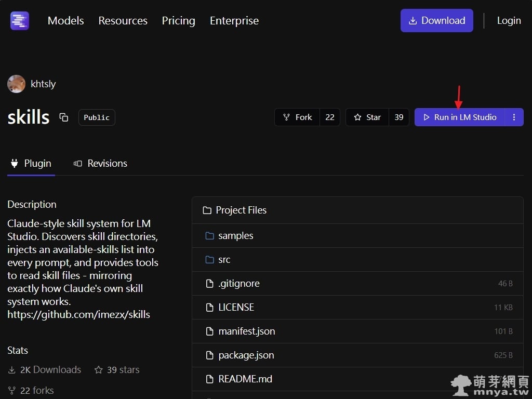Click the Project Files heading
The height and width of the screenshot is (399, 532).
tap(241, 210)
